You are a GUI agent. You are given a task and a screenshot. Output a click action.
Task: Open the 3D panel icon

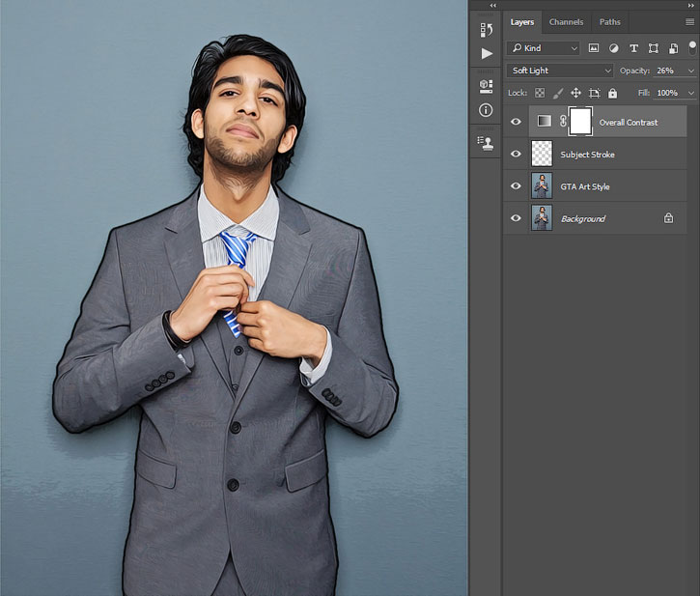(486, 86)
